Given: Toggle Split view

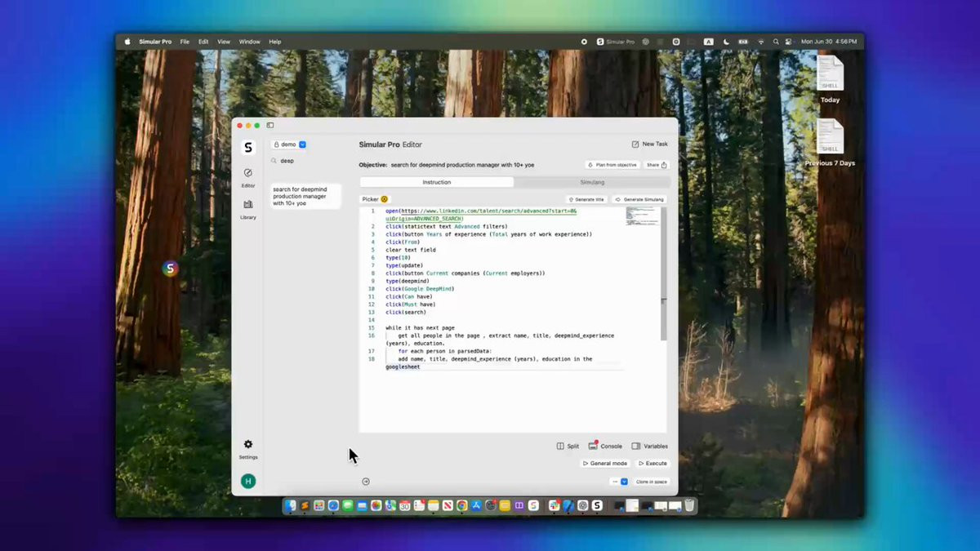Looking at the screenshot, I should coord(568,447).
